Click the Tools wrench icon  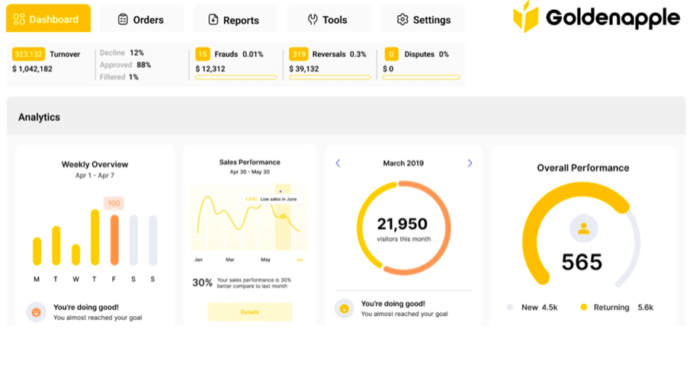click(313, 19)
